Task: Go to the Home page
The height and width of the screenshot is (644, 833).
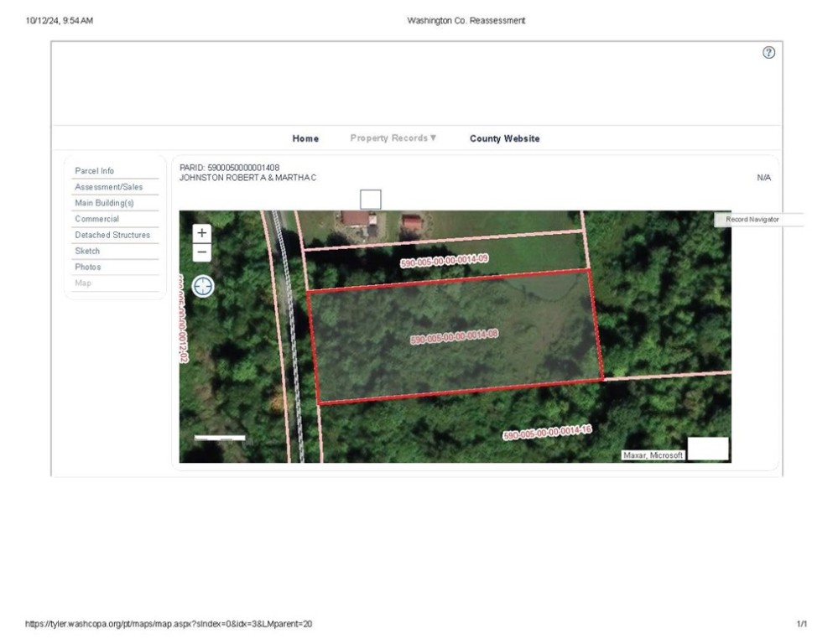Action: (305, 139)
